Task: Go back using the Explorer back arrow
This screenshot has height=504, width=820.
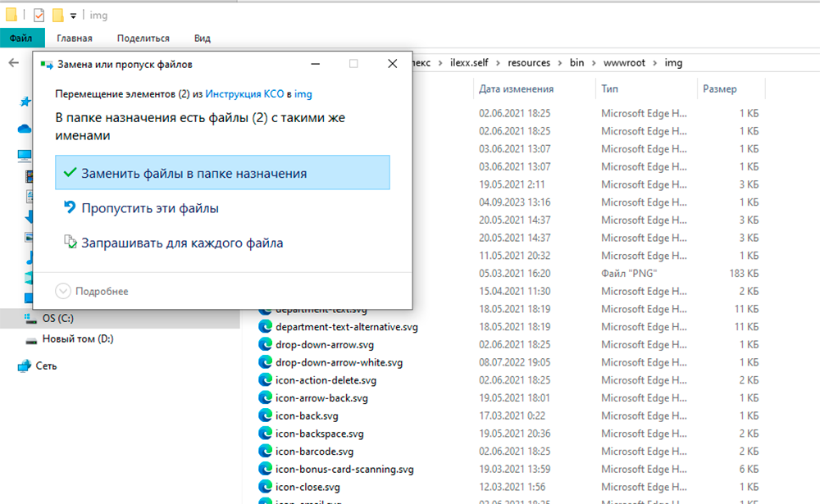Action: click(14, 63)
